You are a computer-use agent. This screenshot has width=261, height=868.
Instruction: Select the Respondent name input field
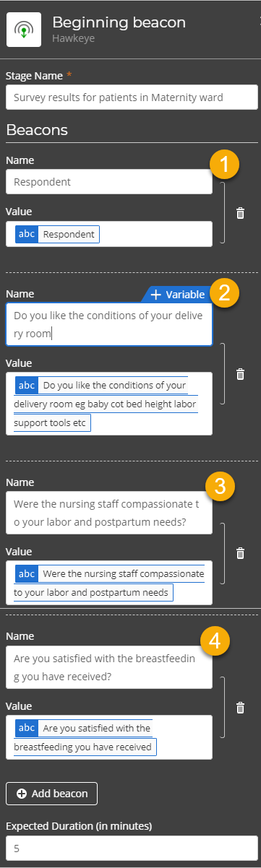tap(109, 182)
